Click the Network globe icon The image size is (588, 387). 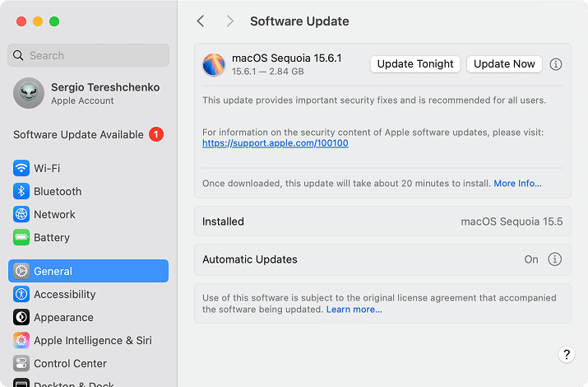click(x=21, y=214)
